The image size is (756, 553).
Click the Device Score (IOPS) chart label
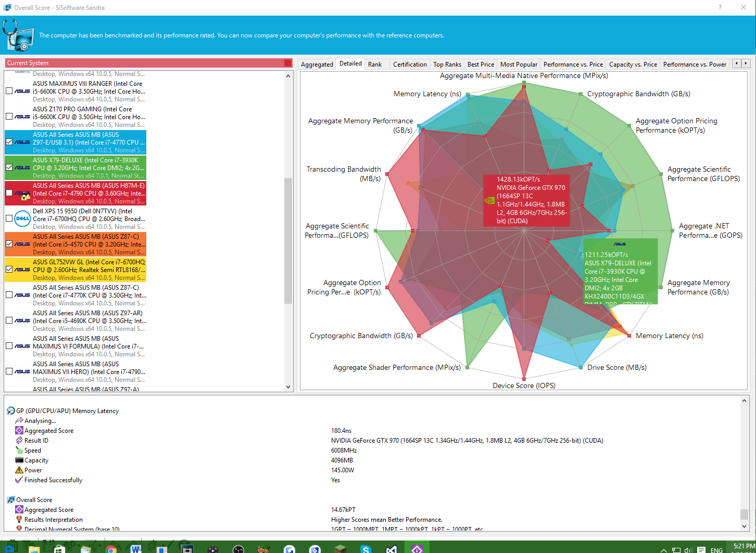coord(524,385)
